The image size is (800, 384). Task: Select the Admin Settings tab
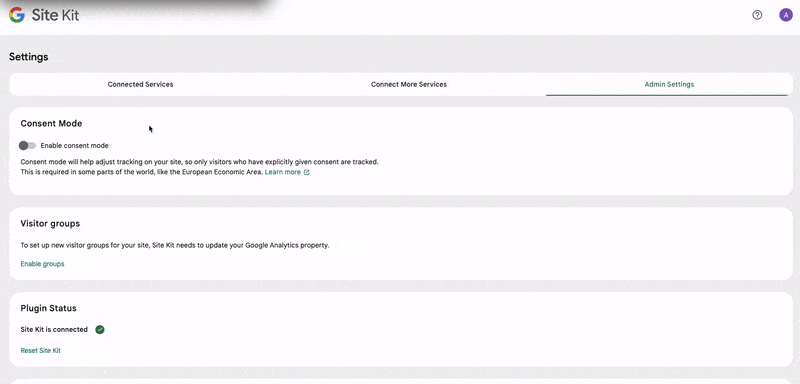[669, 84]
